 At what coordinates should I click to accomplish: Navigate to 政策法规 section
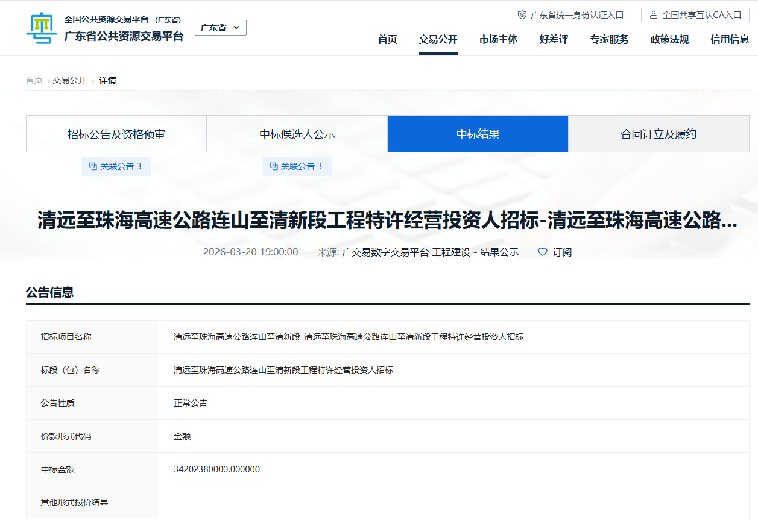[x=669, y=40]
